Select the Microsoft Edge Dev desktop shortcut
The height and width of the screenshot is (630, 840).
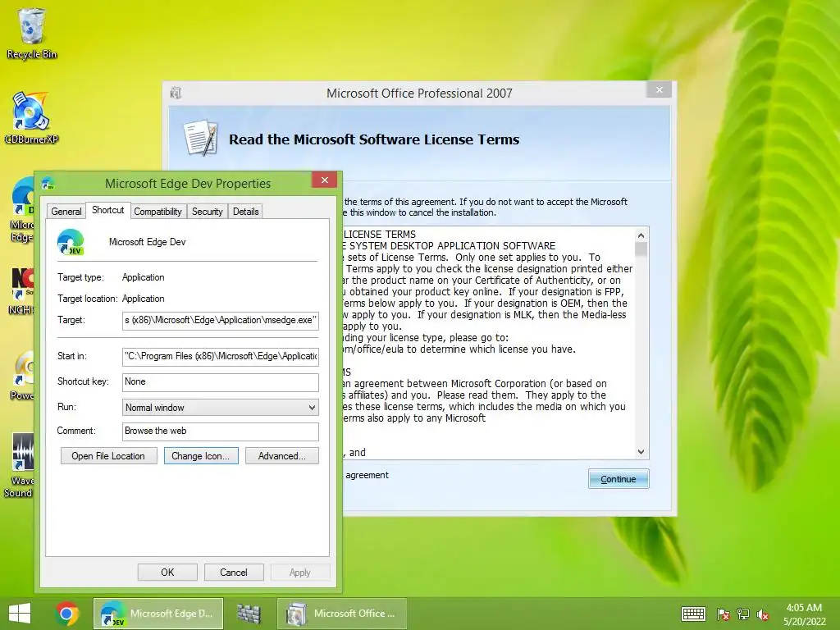coord(21,210)
